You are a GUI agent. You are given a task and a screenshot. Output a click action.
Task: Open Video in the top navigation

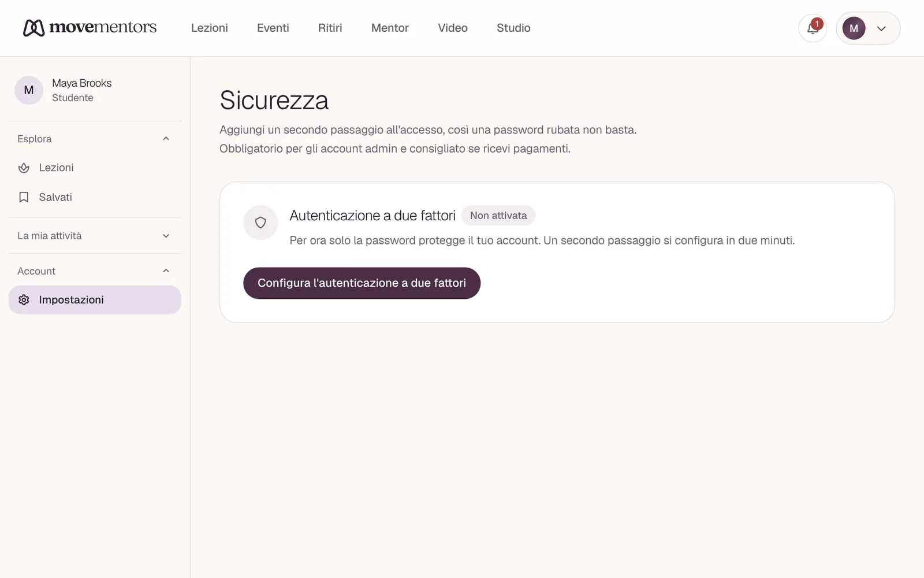tap(453, 28)
